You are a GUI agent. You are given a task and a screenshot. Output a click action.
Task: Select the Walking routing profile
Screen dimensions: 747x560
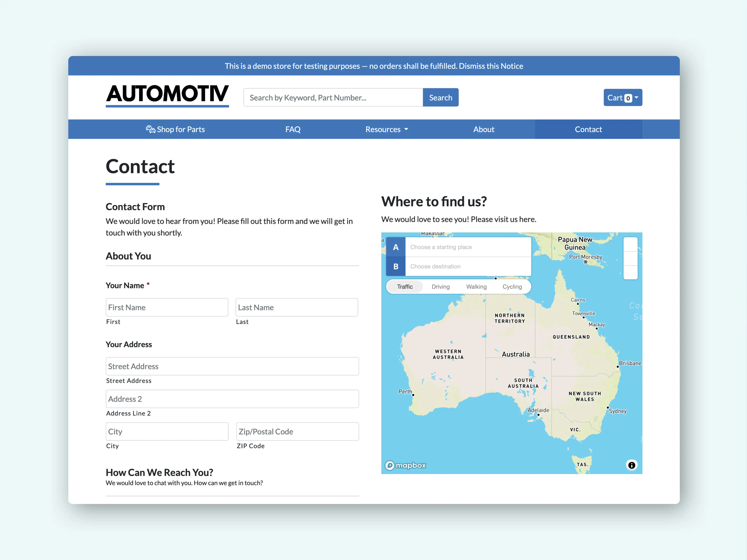tap(476, 287)
